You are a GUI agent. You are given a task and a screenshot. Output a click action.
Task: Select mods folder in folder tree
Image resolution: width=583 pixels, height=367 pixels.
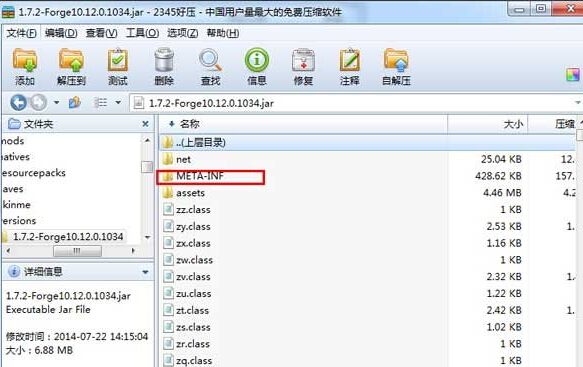(13, 141)
